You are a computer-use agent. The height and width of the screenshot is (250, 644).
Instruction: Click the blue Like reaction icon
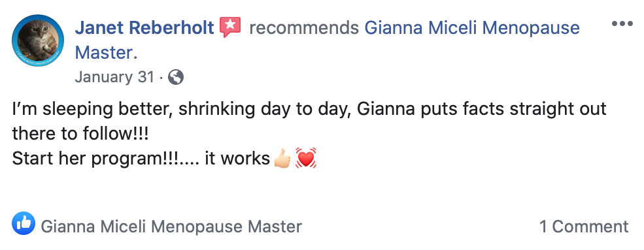(24, 223)
